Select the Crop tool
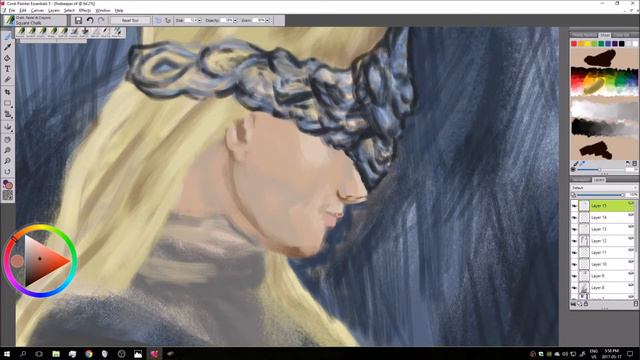The height and width of the screenshot is (360, 640). point(7,93)
